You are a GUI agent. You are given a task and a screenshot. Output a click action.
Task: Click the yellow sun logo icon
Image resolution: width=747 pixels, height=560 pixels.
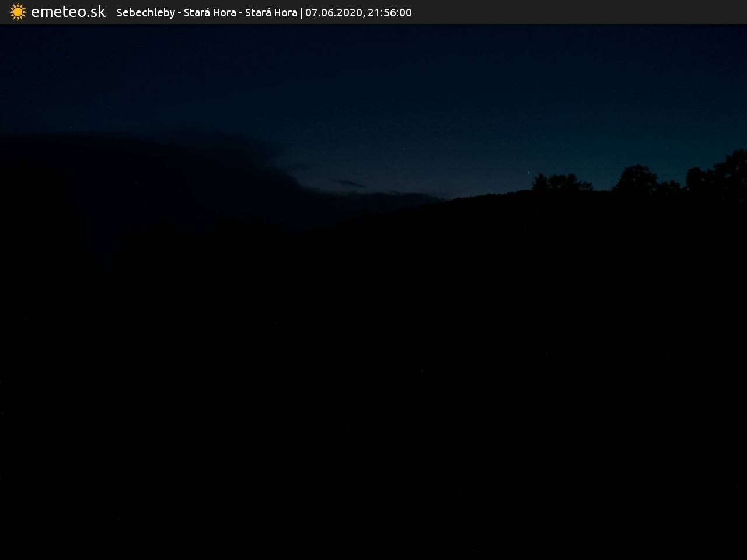pyautogui.click(x=18, y=12)
